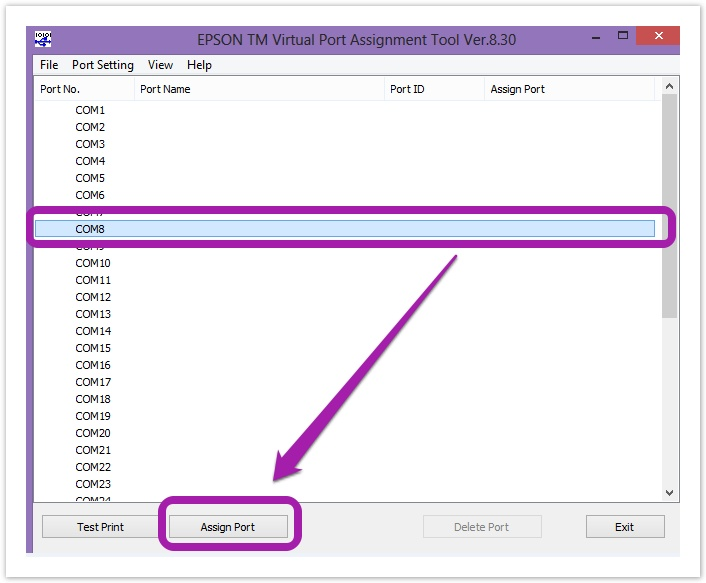The width and height of the screenshot is (706, 583).
Task: Click the Exit button
Action: click(x=624, y=527)
